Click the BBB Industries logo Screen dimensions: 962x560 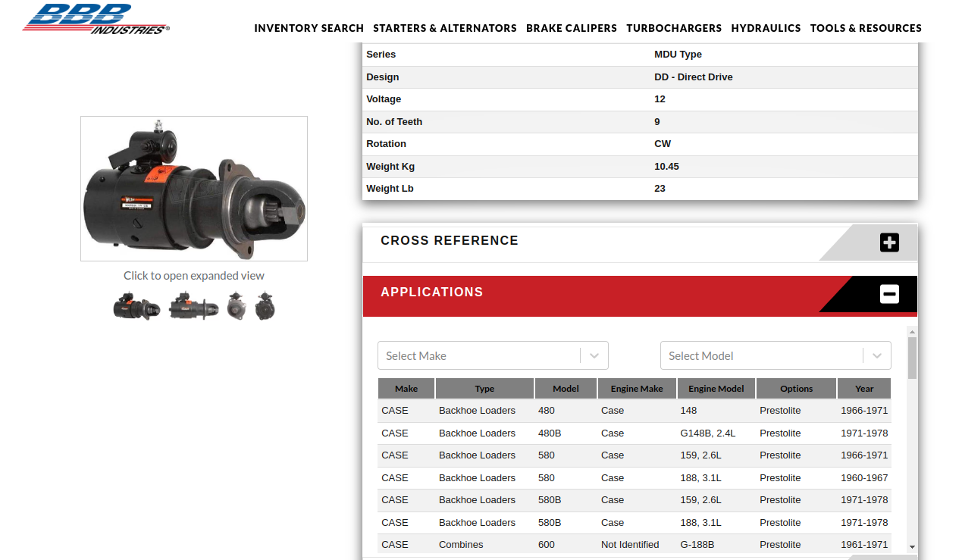(96, 19)
